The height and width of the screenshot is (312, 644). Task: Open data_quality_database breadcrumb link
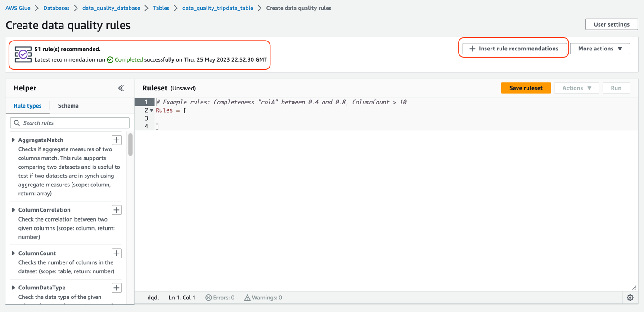111,8
